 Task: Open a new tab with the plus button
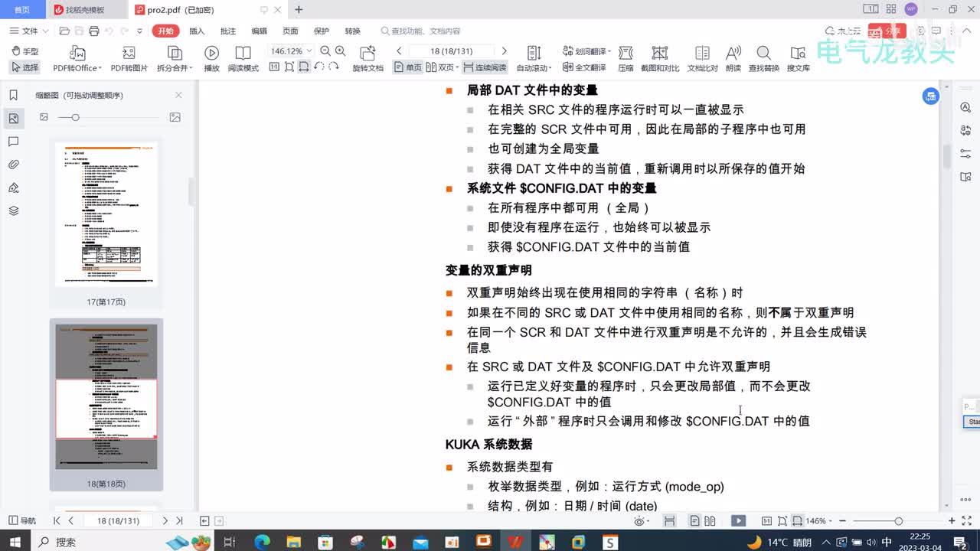click(x=299, y=9)
